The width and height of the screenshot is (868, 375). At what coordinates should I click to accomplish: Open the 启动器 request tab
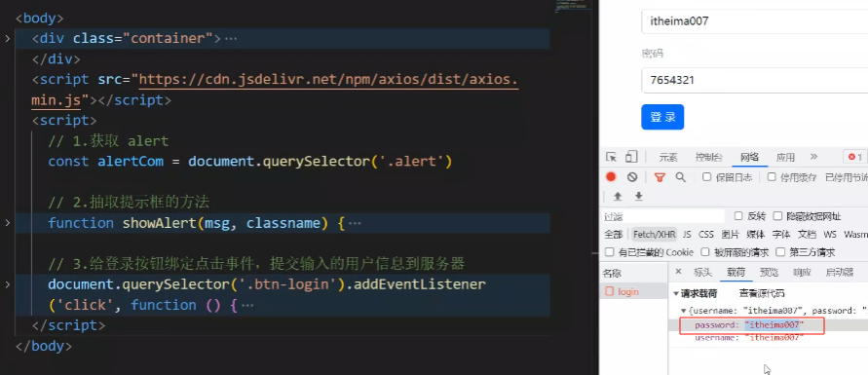click(839, 272)
